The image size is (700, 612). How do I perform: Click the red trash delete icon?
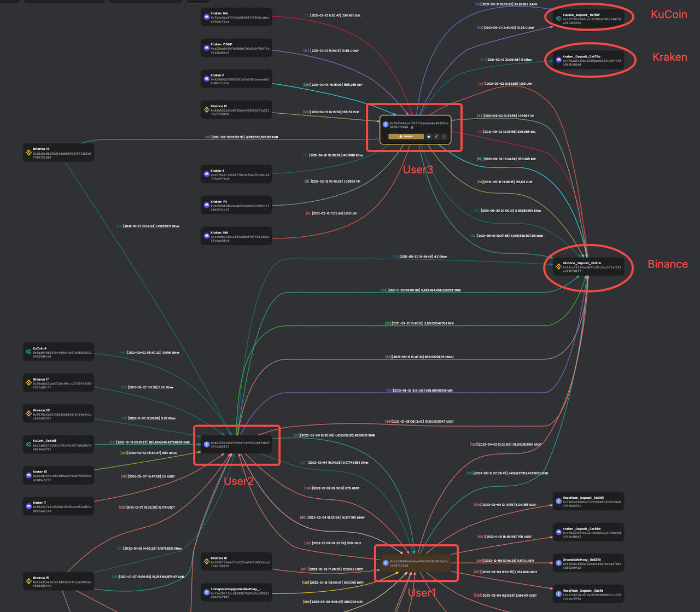[x=444, y=136]
